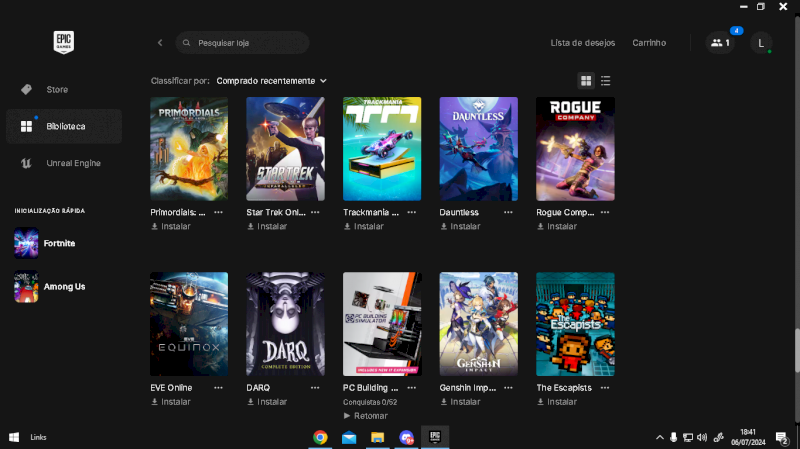
Task: Open The Escapists three-dot menu
Action: coord(605,388)
